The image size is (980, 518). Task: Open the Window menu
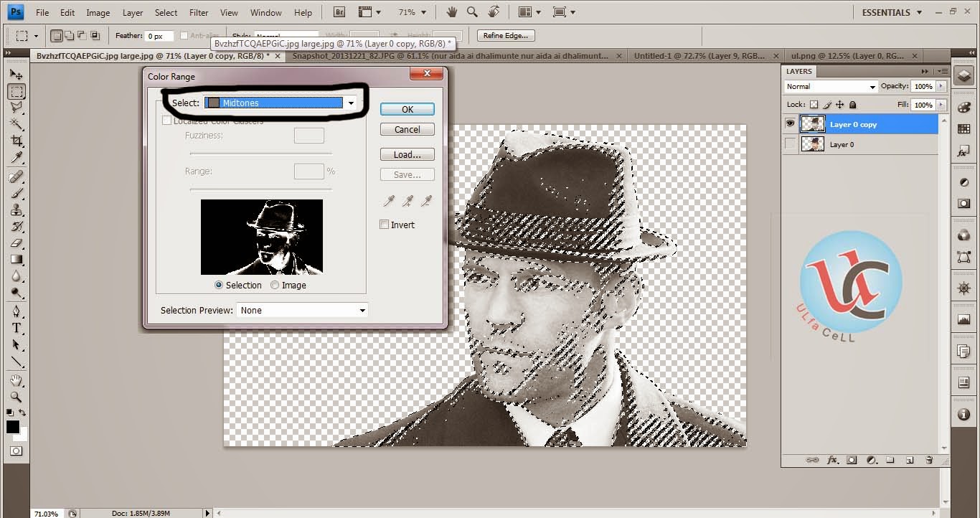[x=266, y=12]
